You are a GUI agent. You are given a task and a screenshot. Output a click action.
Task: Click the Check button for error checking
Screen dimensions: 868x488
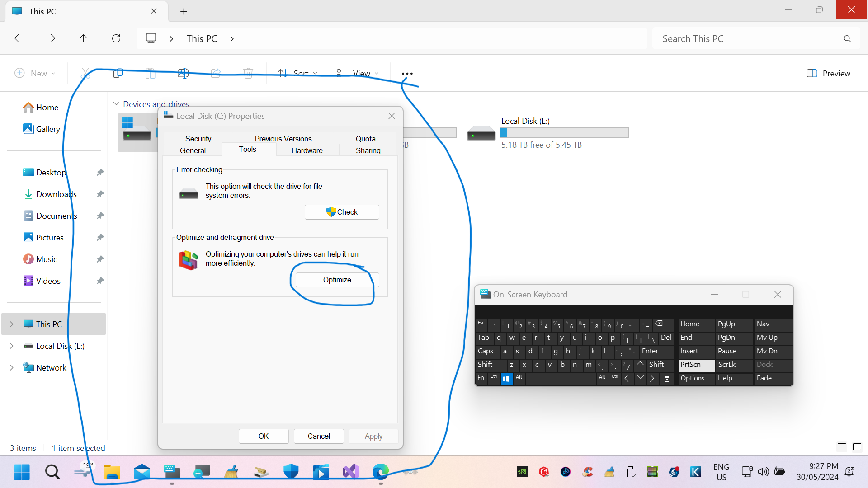pos(342,212)
